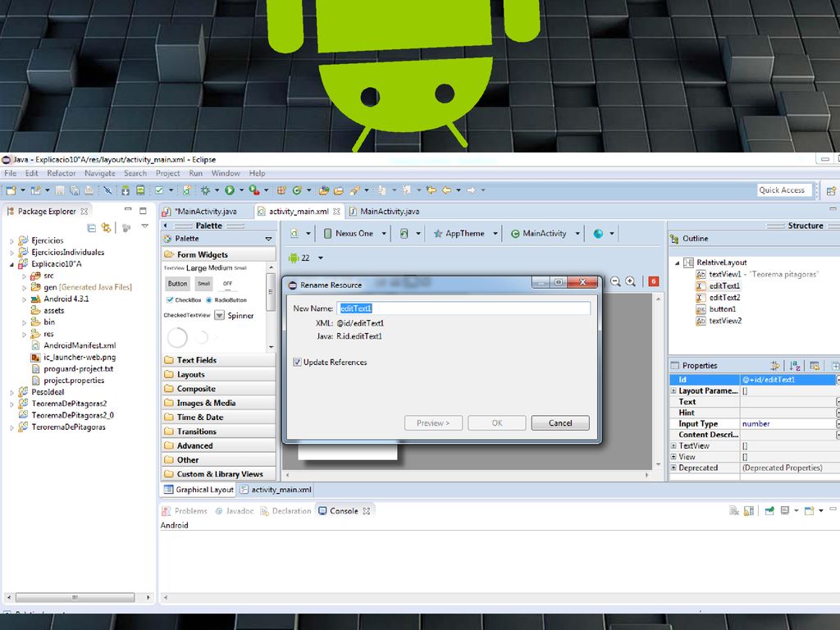The image size is (840, 630).
Task: Select editText2 in the Outline
Action: coord(719,297)
